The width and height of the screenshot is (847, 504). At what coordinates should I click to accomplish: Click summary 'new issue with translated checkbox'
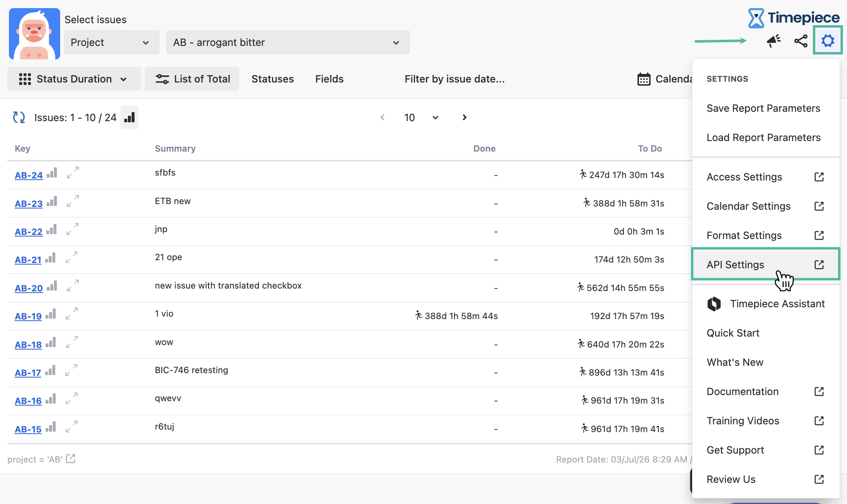[228, 285]
